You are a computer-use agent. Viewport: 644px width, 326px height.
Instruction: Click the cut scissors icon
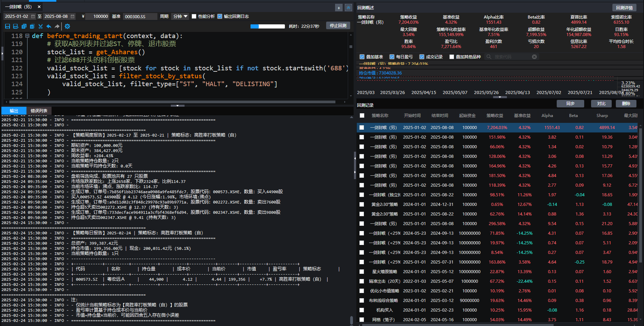click(41, 26)
